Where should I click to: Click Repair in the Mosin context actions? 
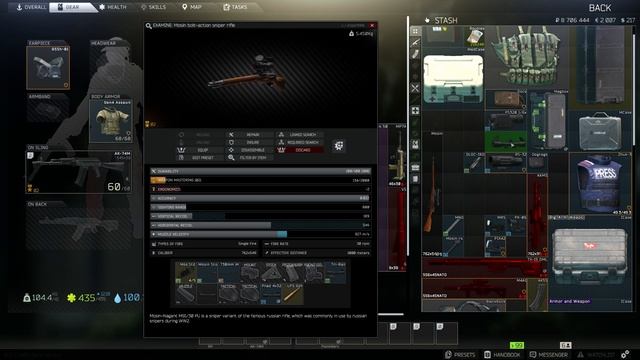[248, 134]
